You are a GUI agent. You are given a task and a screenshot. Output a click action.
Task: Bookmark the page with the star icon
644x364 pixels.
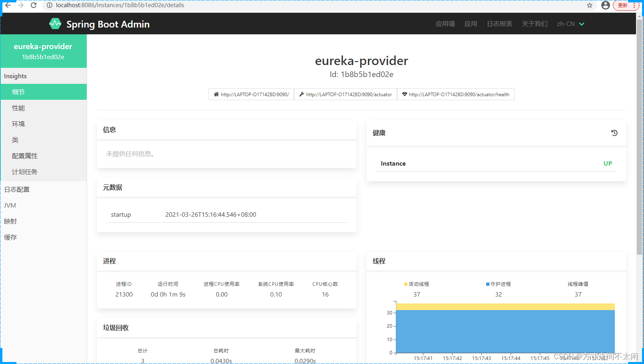pyautogui.click(x=590, y=5)
